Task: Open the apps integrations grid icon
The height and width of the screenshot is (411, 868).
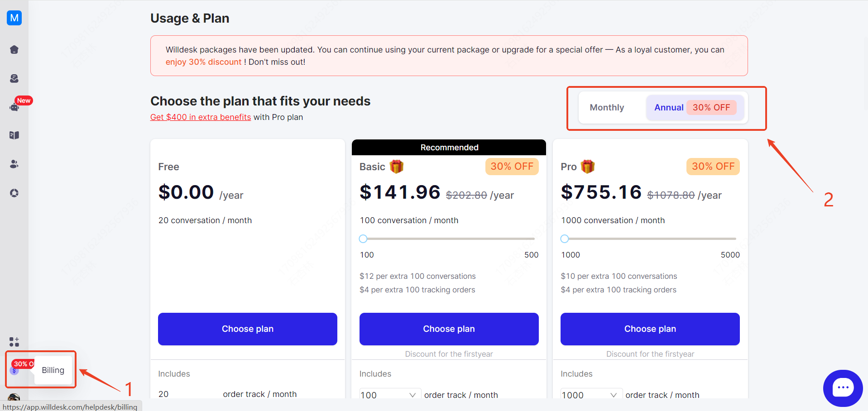Action: click(x=14, y=342)
